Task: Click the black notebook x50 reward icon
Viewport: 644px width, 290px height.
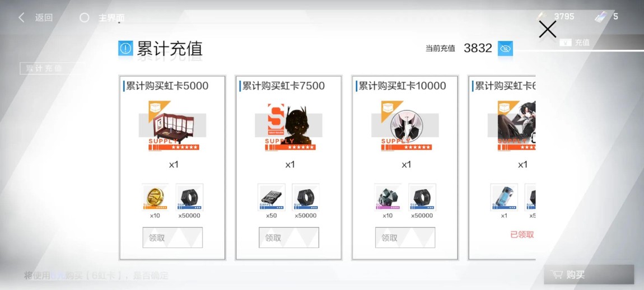Action: click(271, 197)
